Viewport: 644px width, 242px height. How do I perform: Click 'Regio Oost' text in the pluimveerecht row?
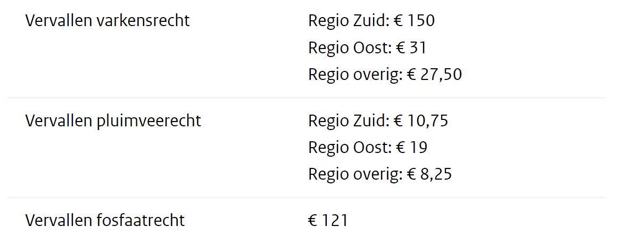349,147
